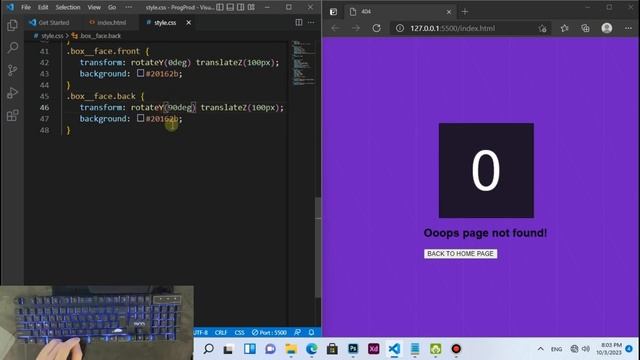Open Photoshop from the taskbar
The height and width of the screenshot is (360, 640).
pos(353,349)
